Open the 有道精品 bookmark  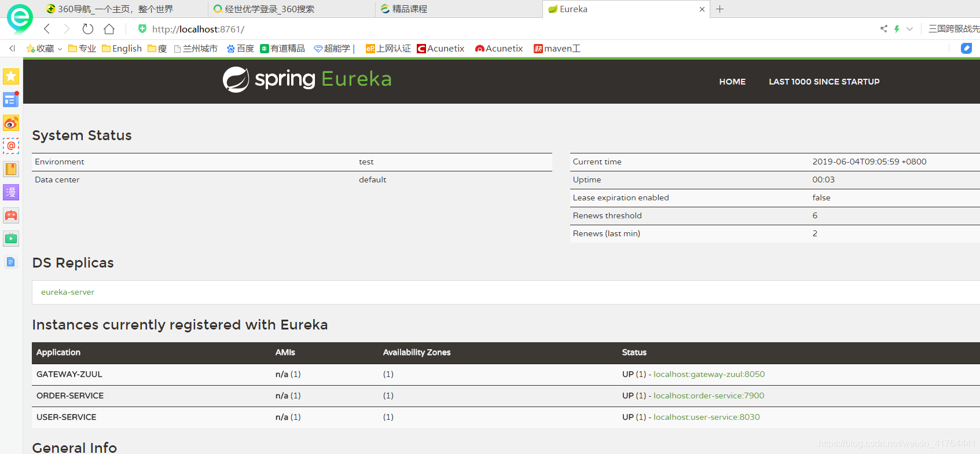(x=282, y=49)
